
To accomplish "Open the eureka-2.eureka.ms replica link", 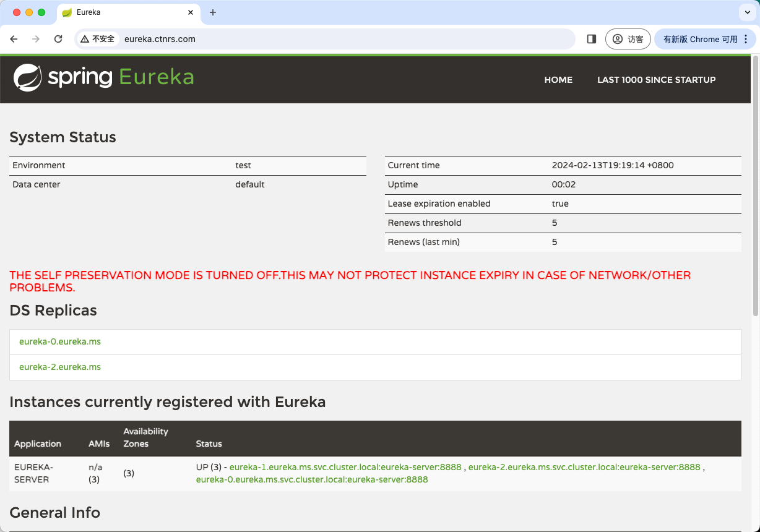I will coord(60,367).
